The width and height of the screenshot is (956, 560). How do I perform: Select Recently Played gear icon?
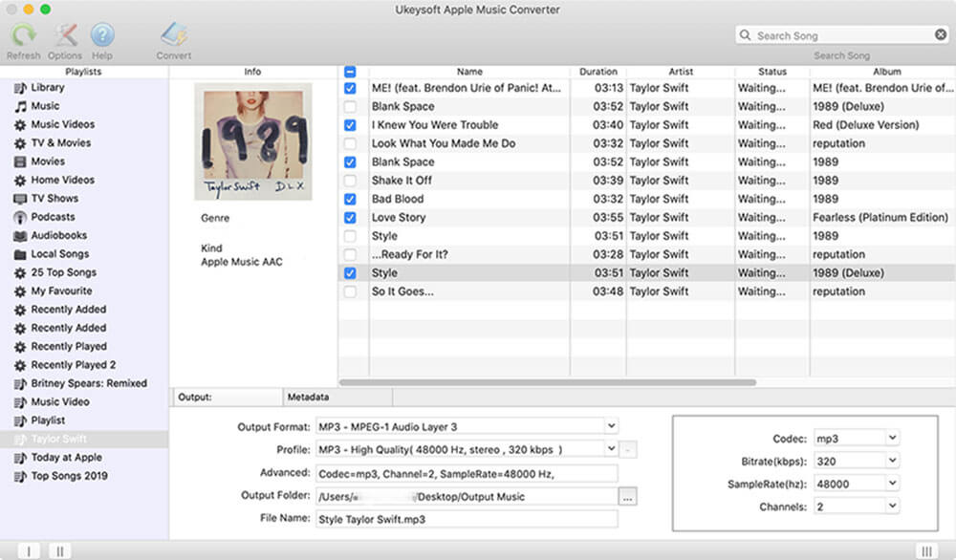click(20, 347)
